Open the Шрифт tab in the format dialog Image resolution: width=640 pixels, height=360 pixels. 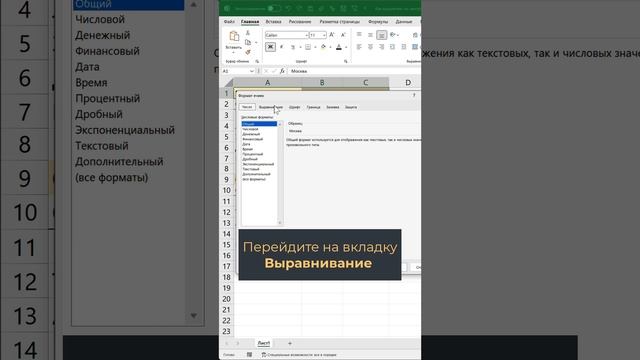(x=294, y=107)
